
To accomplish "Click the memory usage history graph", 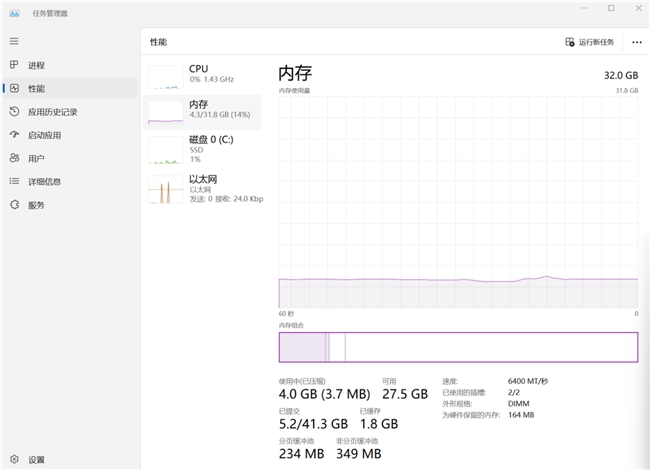I will (458, 202).
